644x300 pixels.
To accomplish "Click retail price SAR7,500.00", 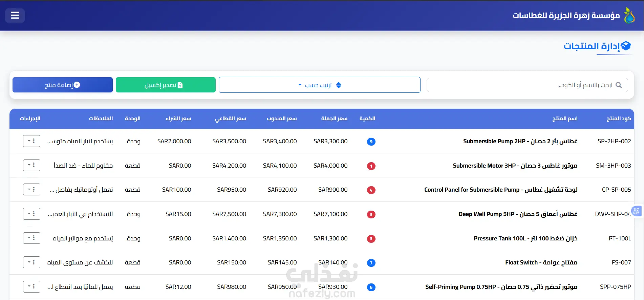I will click(x=229, y=214).
